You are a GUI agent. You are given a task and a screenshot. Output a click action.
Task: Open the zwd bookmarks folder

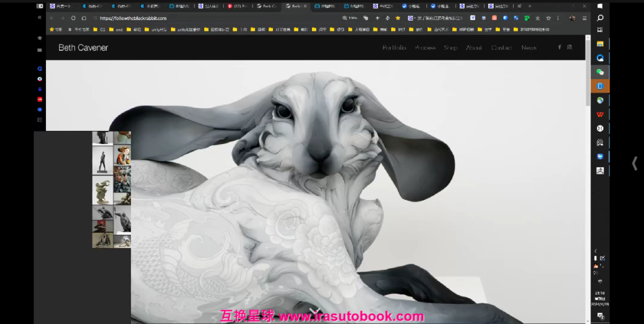[116, 30]
